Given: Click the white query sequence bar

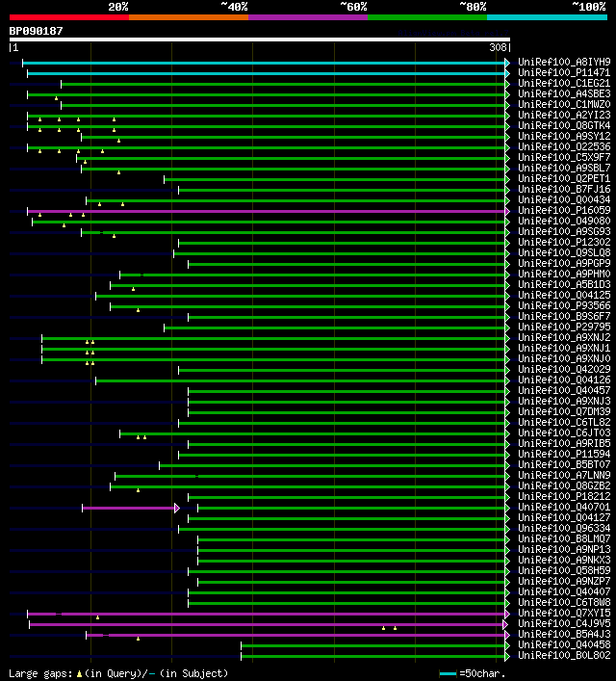Looking at the screenshot, I should point(260,39).
